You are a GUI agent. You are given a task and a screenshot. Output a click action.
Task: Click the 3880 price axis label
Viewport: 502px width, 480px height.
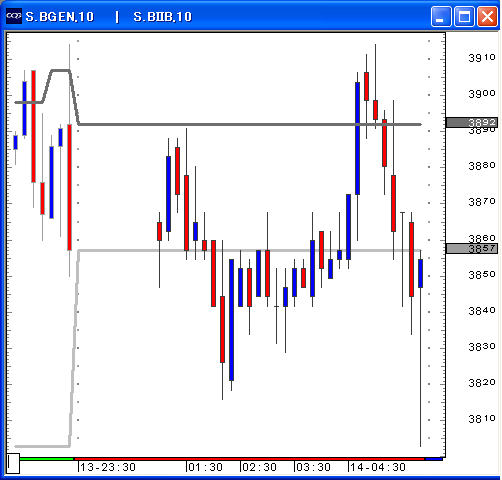pos(482,166)
